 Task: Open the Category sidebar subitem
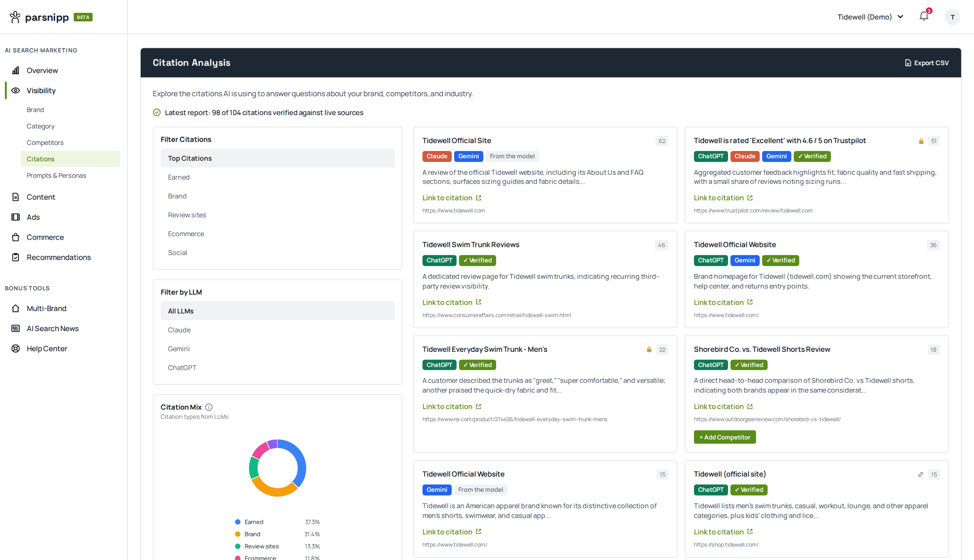pos(70,126)
